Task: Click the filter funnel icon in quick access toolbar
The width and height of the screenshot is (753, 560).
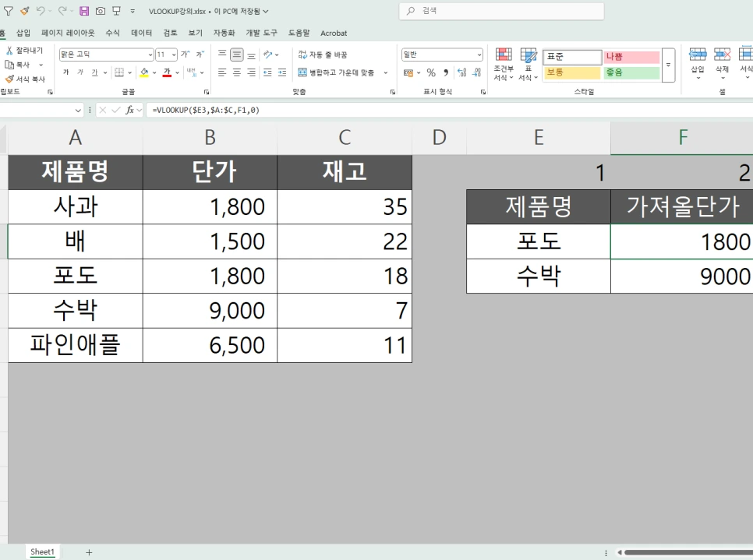Action: pyautogui.click(x=8, y=11)
